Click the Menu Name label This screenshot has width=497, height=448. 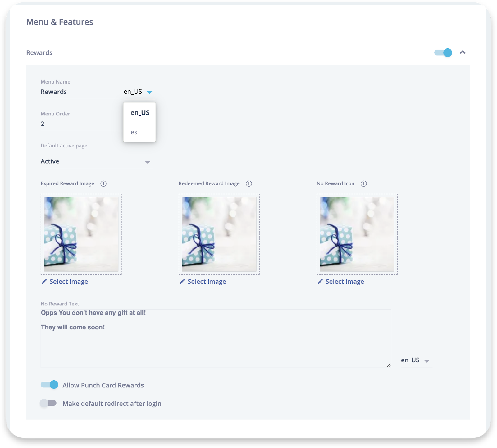click(x=55, y=82)
